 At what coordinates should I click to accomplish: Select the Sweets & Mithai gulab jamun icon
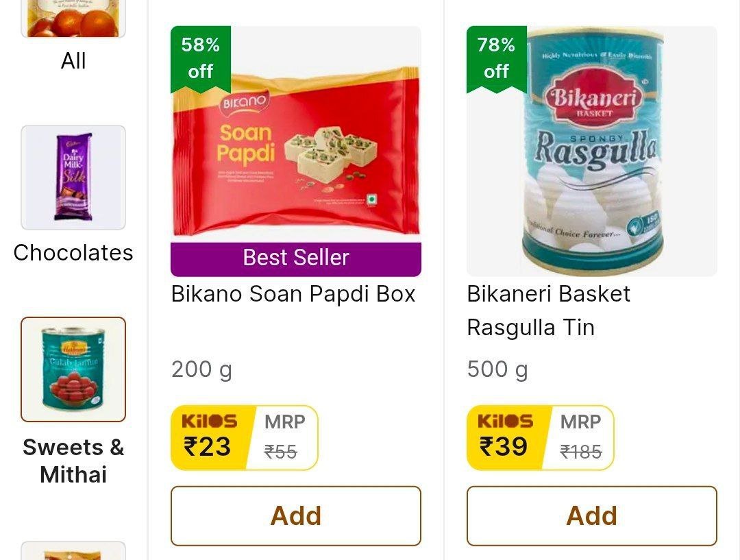(x=73, y=369)
